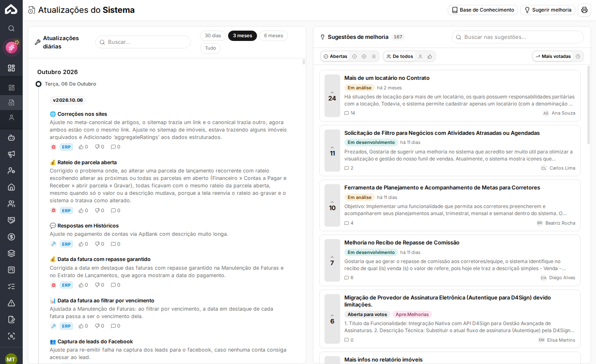
Task: Open the face scan sidebar icon
Action: click(11, 336)
